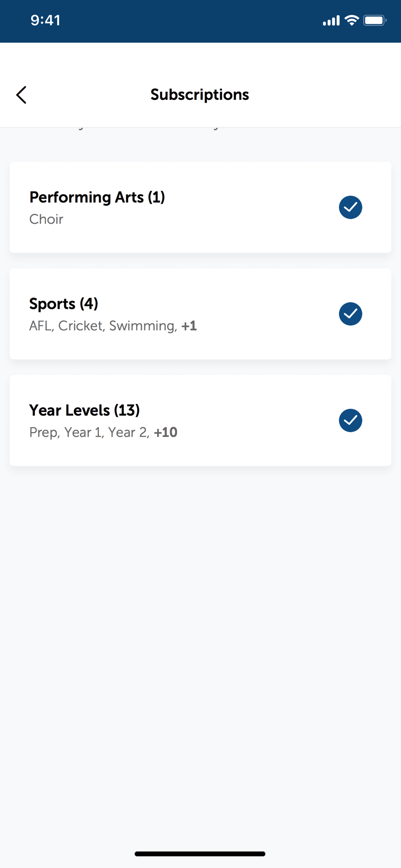Tap the home indicator bar
The image size is (401, 868).
200,854
